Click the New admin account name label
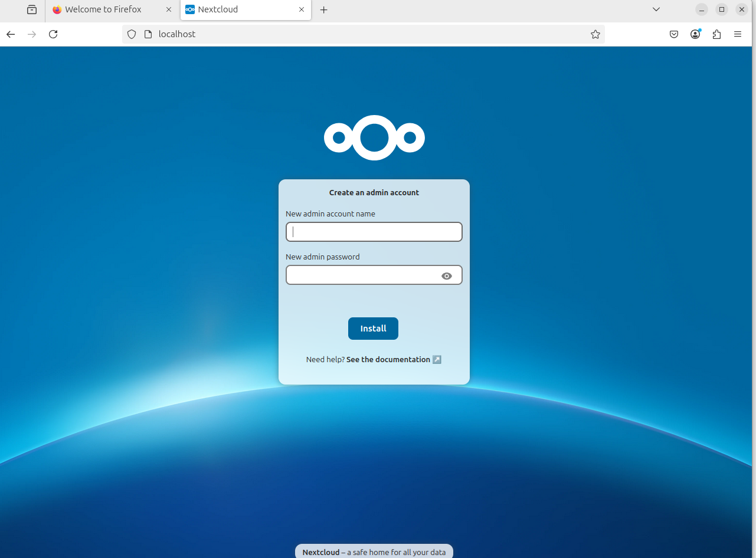 (330, 214)
